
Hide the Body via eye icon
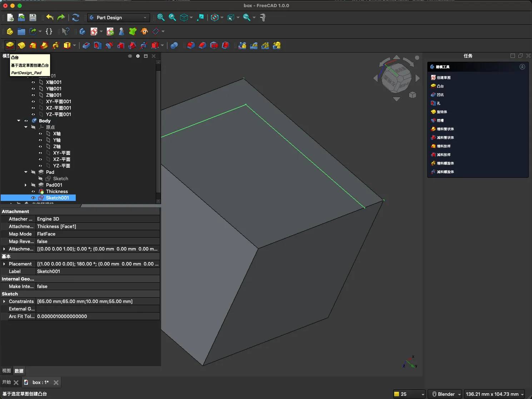point(26,121)
